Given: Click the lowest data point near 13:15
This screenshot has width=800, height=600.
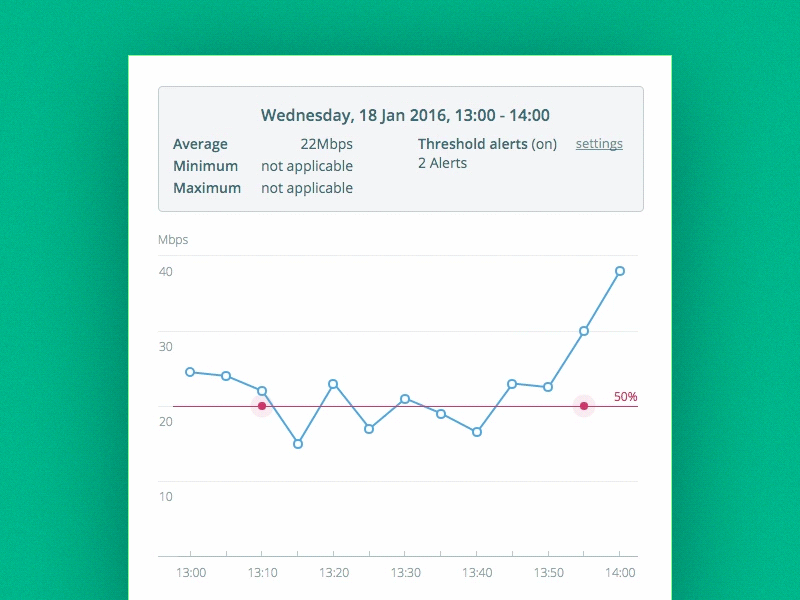Looking at the screenshot, I should pos(297,443).
